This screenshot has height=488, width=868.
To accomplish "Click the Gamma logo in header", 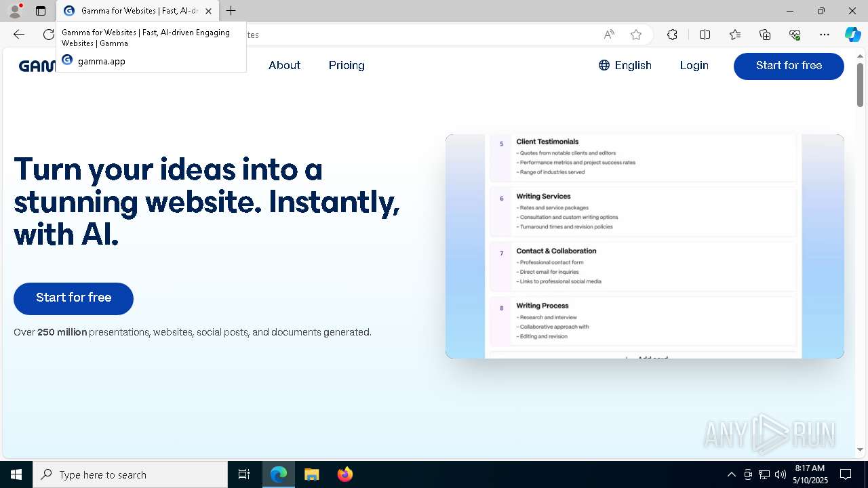I will [37, 66].
